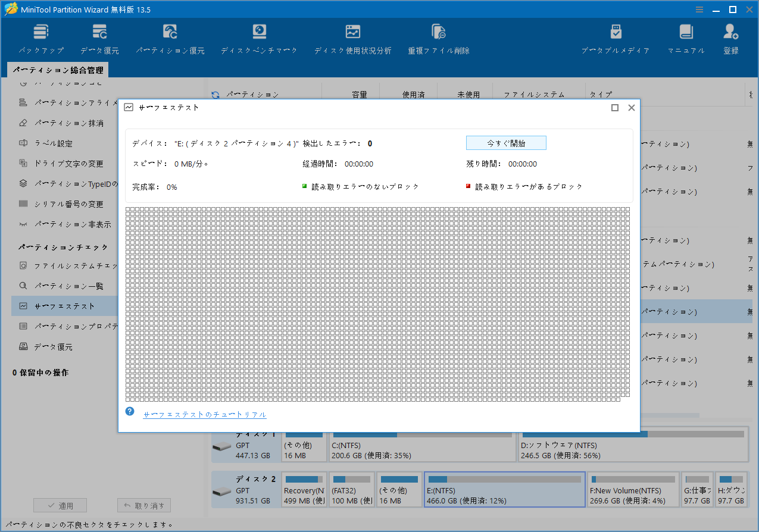This screenshot has width=759, height=532.
Task: Click the 適用 button to apply operations
Action: 60,505
